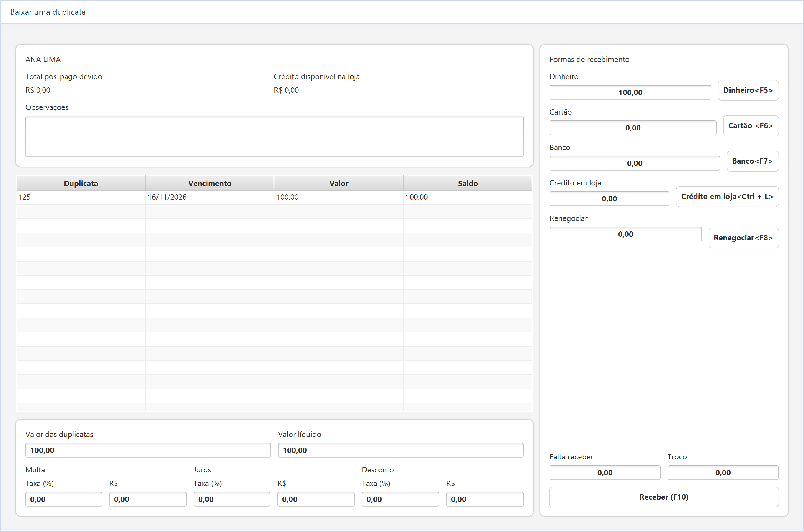Edit the Desconto Taxa (%) field
Screen dimensions: 804x532
pyautogui.click(x=400, y=500)
